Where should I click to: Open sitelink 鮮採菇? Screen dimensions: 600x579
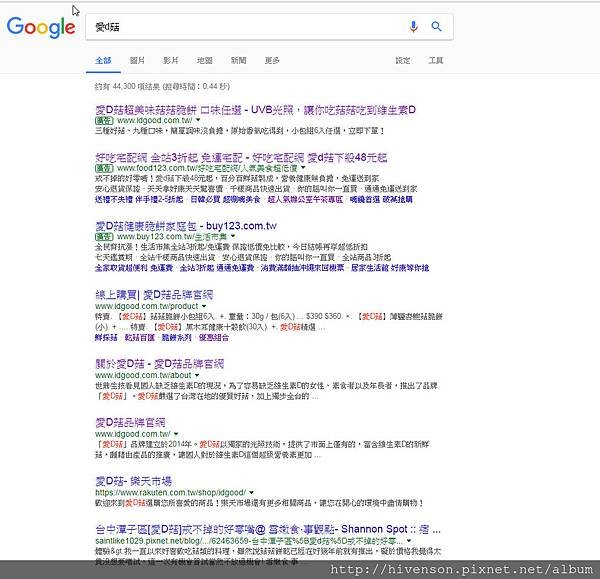(x=106, y=338)
